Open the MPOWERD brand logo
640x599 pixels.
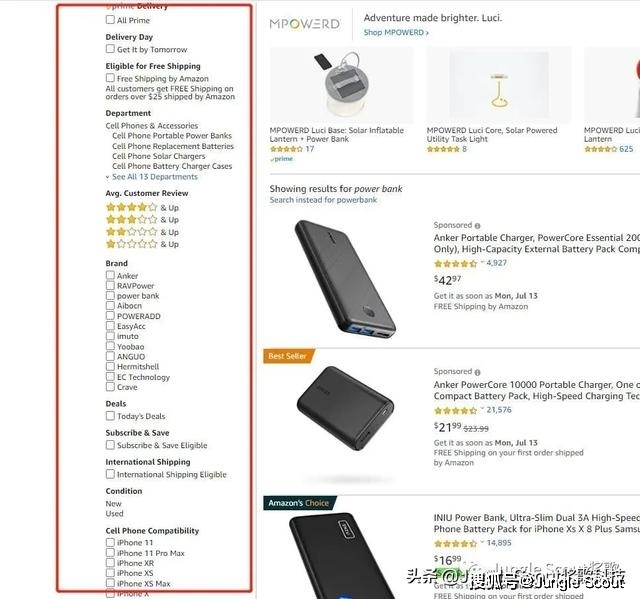tap(304, 24)
